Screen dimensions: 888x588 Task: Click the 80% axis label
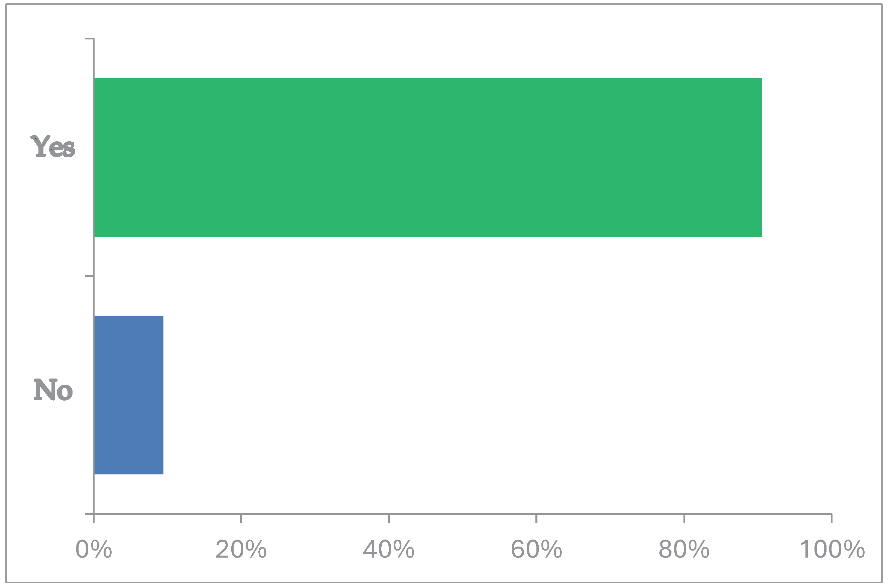pos(684,550)
